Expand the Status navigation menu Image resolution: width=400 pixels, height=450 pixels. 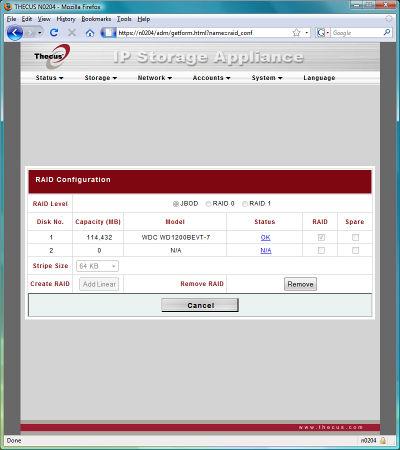click(x=49, y=78)
